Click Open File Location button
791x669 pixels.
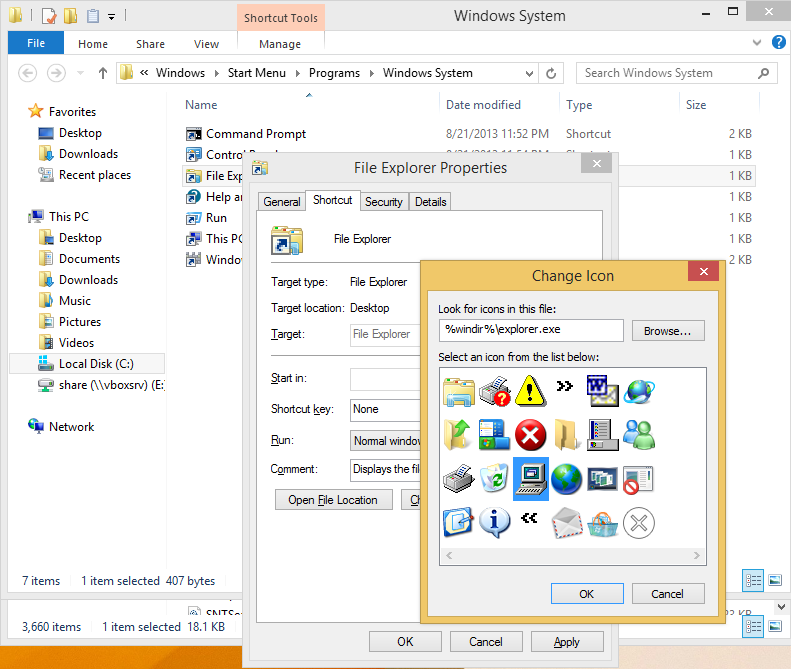(x=333, y=499)
